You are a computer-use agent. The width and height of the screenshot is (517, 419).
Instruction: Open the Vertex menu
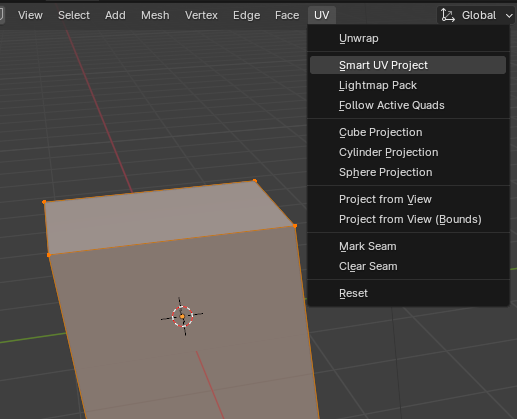(x=201, y=15)
